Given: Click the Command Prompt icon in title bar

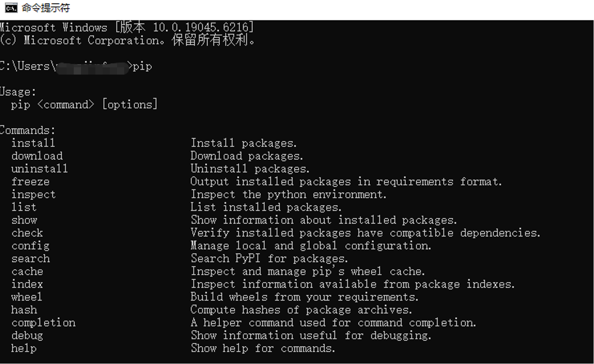Looking at the screenshot, I should 11,8.
